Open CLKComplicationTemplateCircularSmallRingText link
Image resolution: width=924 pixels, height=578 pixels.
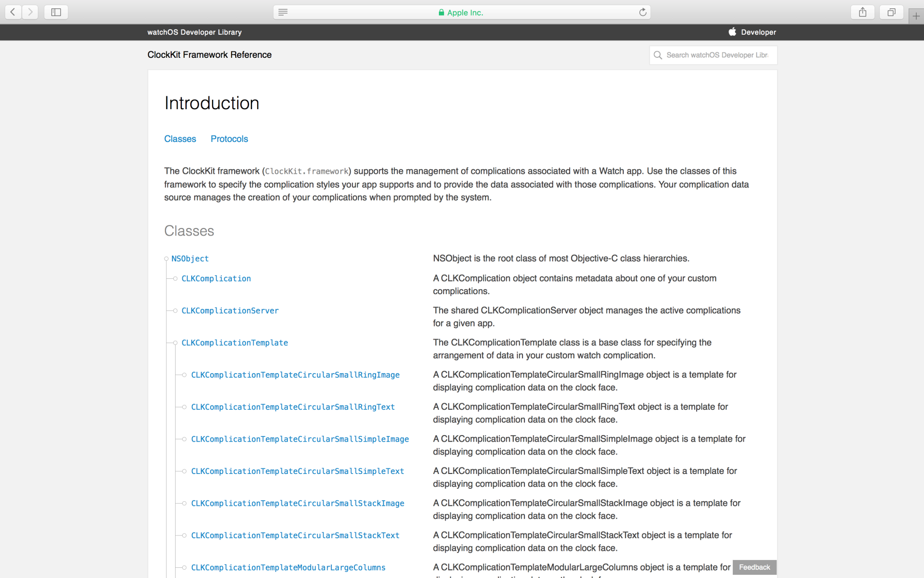[x=293, y=407]
